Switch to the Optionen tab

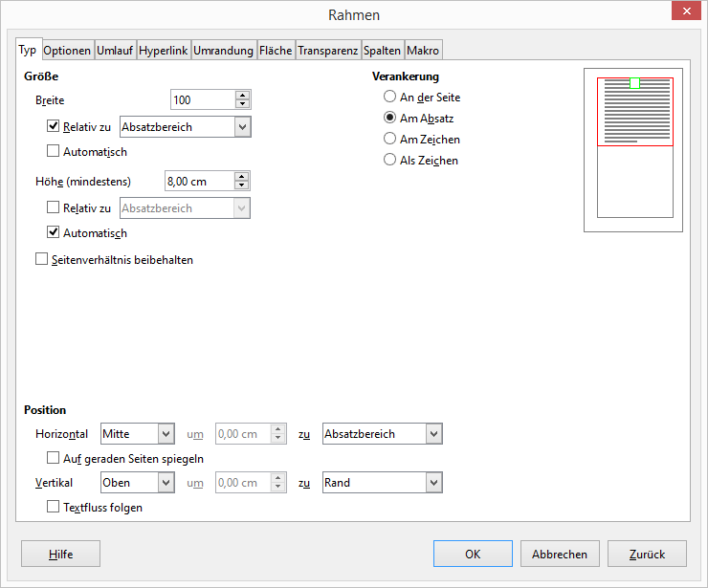click(67, 50)
